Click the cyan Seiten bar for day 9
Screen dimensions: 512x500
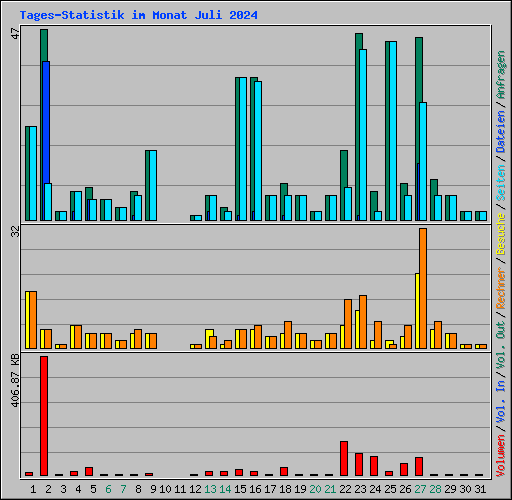point(153,185)
